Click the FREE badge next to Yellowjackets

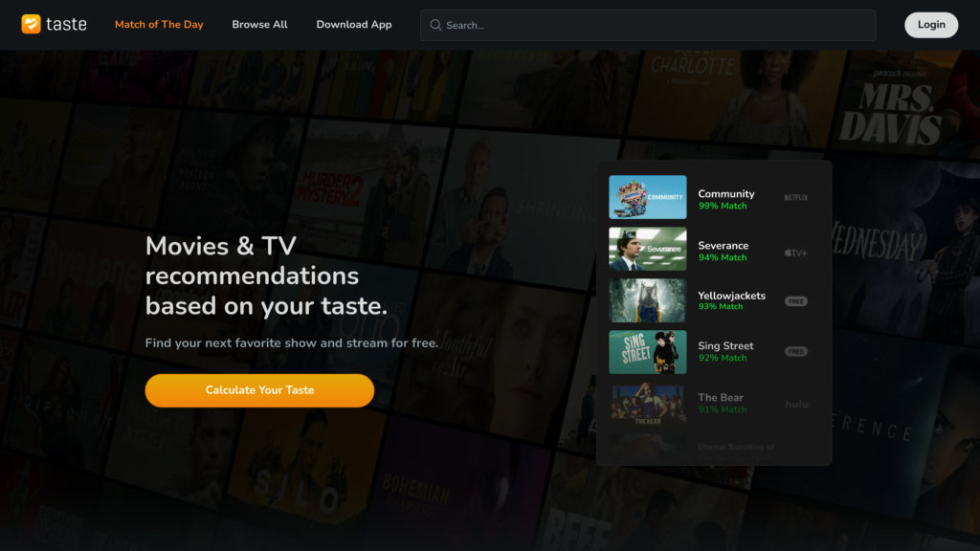click(x=795, y=301)
